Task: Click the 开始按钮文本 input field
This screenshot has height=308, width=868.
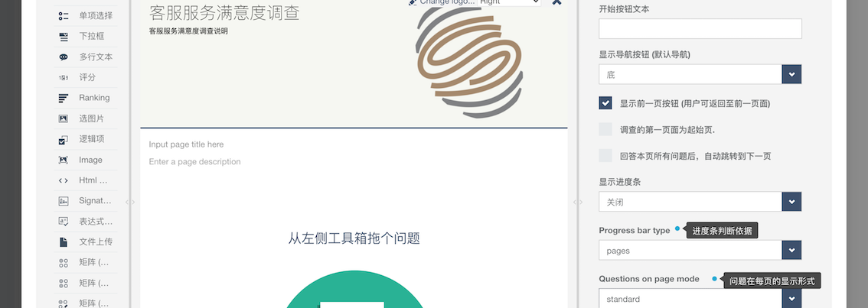Action: pyautogui.click(x=700, y=29)
